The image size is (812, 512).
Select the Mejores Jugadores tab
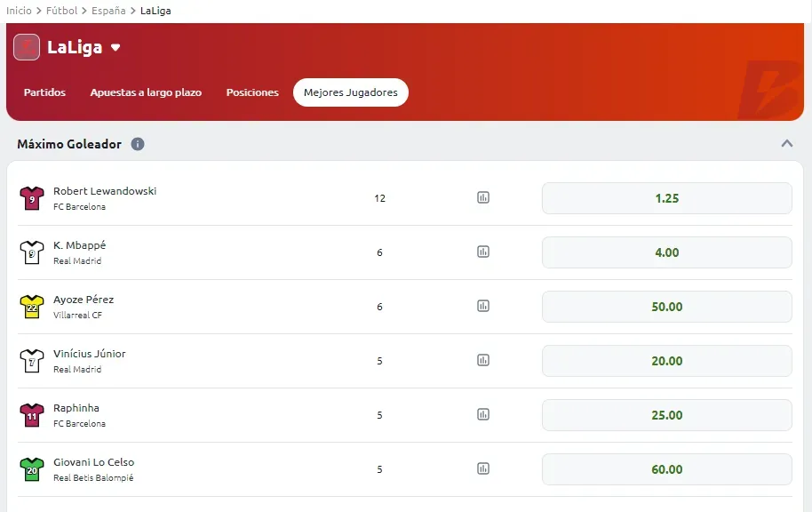tap(351, 92)
